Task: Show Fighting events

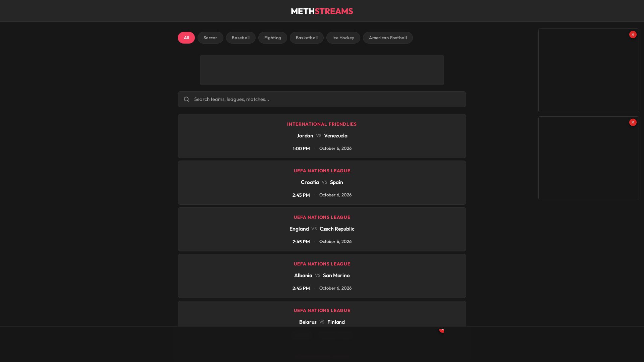Action: [272, 38]
